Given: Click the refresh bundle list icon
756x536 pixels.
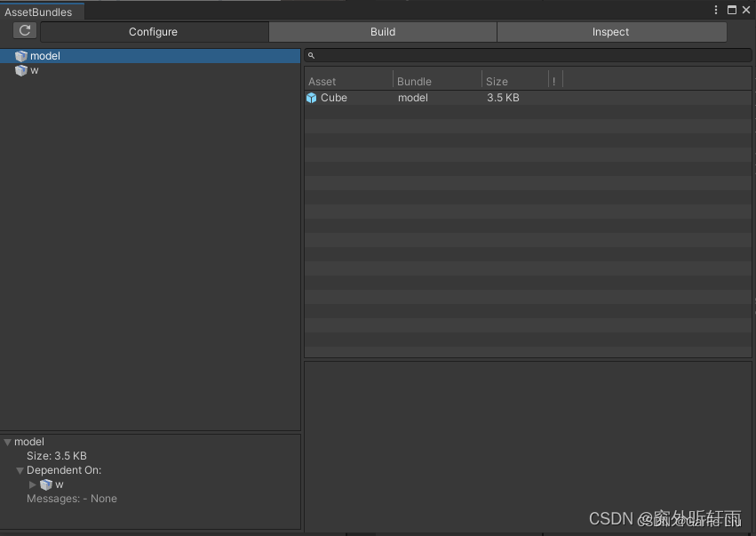Looking at the screenshot, I should click(24, 29).
